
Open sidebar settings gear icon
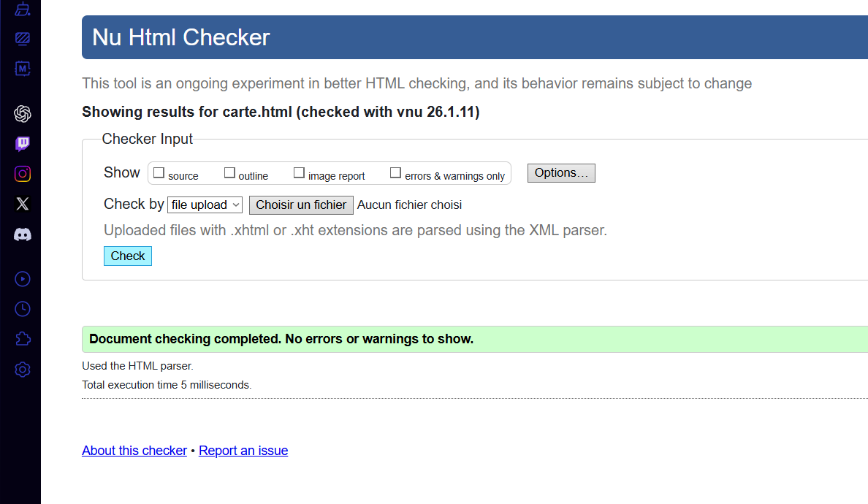(x=23, y=370)
